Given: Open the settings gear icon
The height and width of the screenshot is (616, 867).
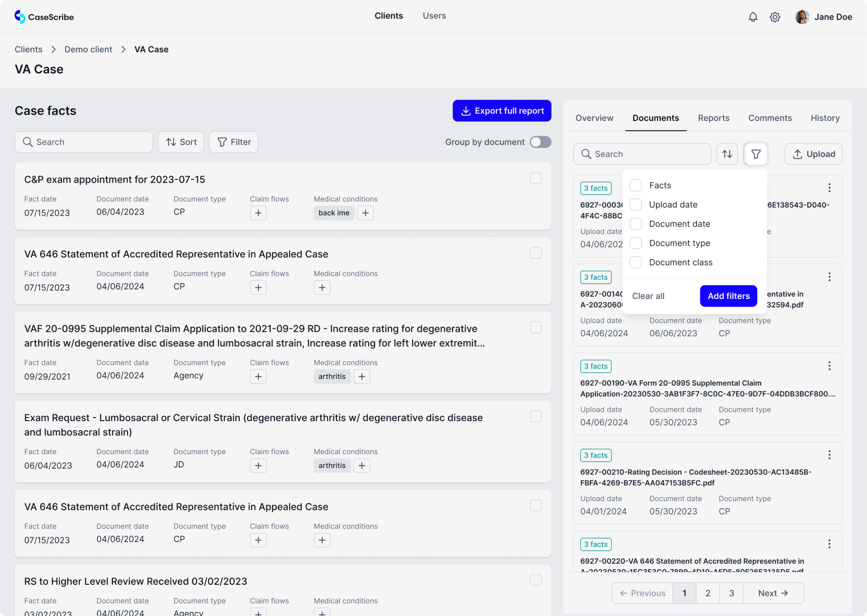Looking at the screenshot, I should pos(775,17).
